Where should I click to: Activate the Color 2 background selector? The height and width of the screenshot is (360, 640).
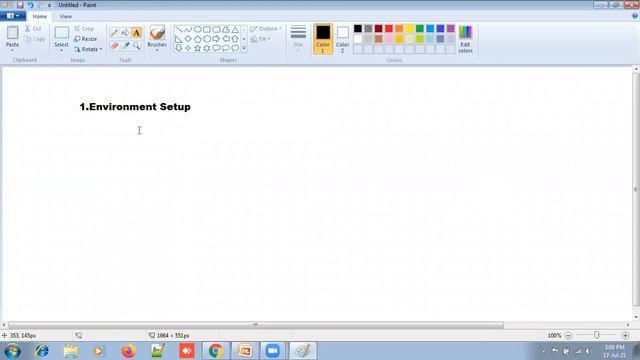point(342,39)
